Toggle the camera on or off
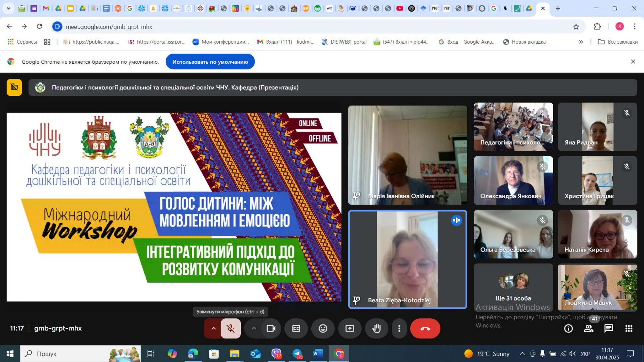 [x=271, y=328]
